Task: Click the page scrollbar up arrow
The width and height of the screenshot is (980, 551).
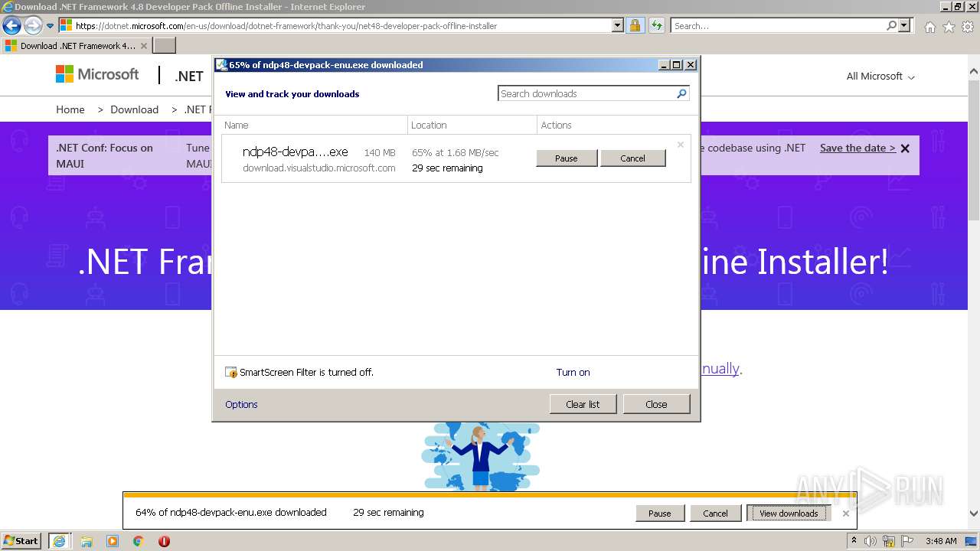Action: pos(974,73)
